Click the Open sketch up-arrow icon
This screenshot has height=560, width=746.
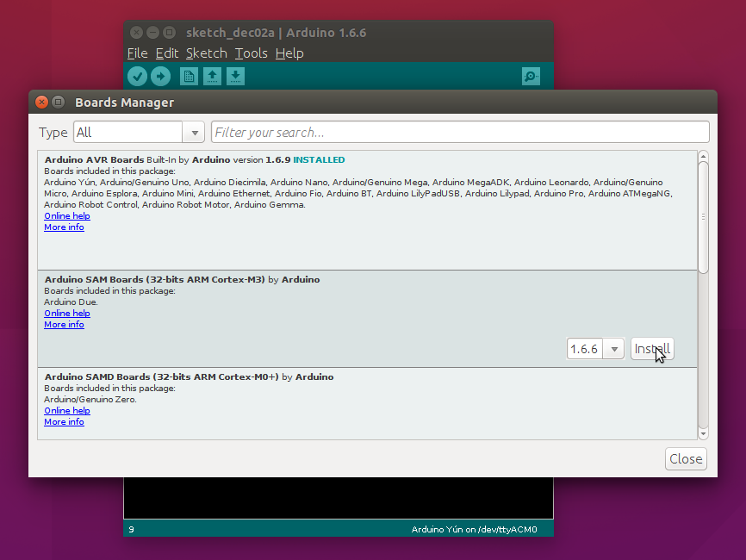click(x=212, y=76)
